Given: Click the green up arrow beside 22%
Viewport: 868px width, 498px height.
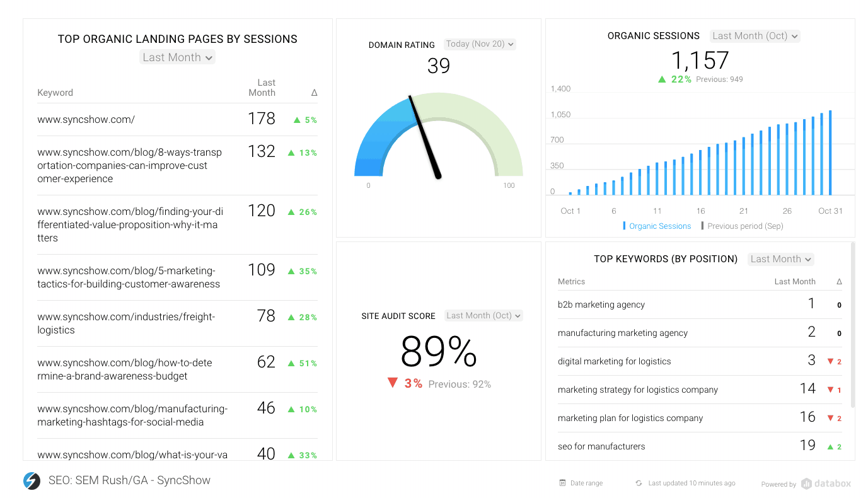Looking at the screenshot, I should pos(662,79).
